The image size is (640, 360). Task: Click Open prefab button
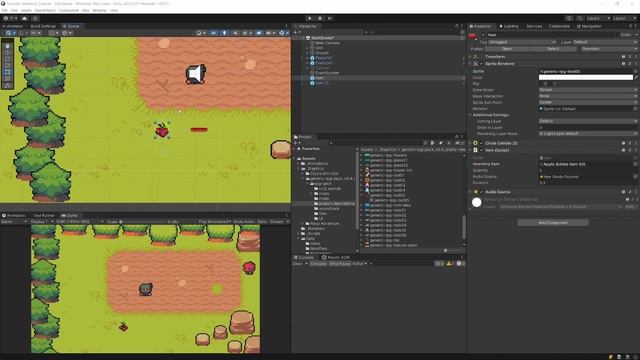(507, 49)
